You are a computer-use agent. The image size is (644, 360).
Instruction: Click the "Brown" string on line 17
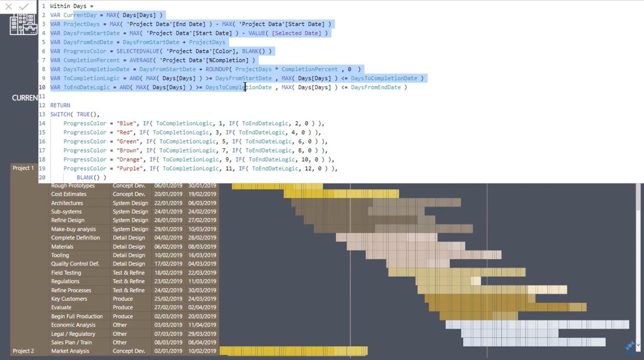(128, 151)
